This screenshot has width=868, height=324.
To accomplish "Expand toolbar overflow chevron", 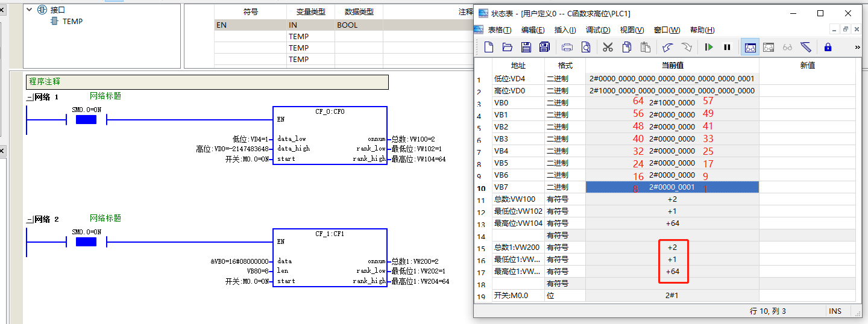I will pyautogui.click(x=857, y=47).
